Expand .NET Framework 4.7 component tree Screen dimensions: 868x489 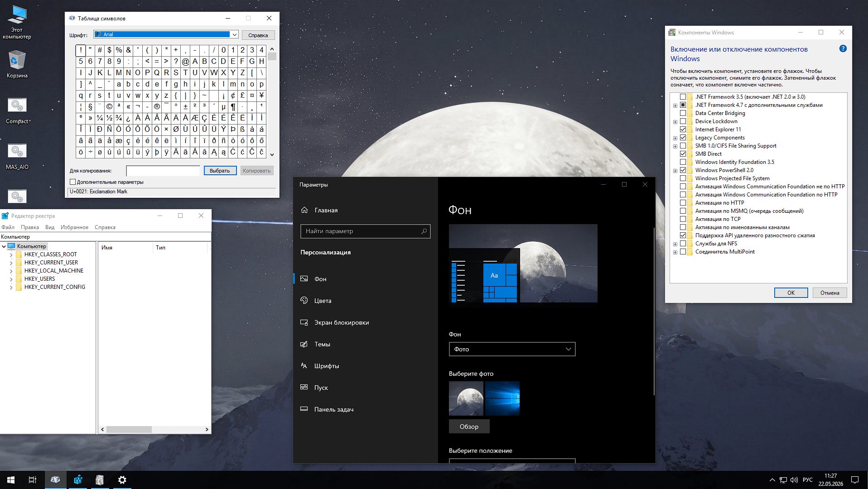point(675,105)
